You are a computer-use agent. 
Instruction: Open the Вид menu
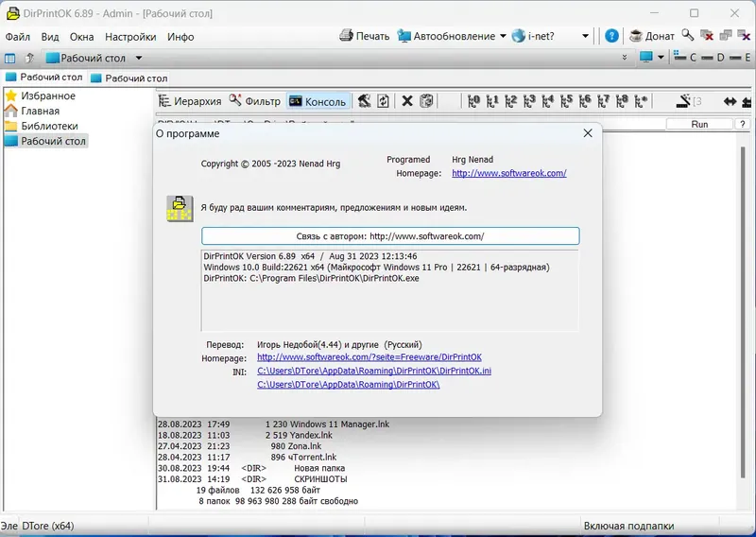click(x=50, y=37)
